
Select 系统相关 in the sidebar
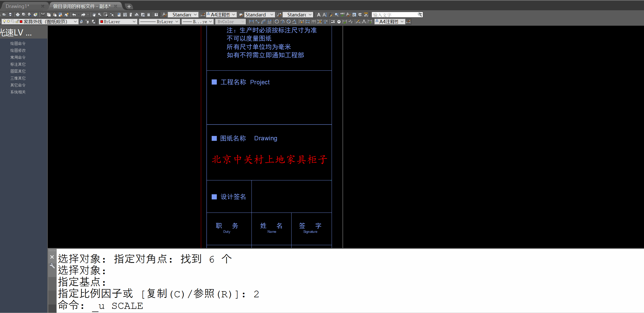coord(18,92)
